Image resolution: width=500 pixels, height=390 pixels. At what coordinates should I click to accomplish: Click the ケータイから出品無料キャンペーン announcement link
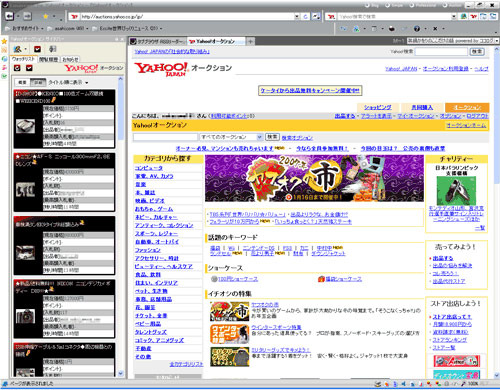pyautogui.click(x=310, y=90)
